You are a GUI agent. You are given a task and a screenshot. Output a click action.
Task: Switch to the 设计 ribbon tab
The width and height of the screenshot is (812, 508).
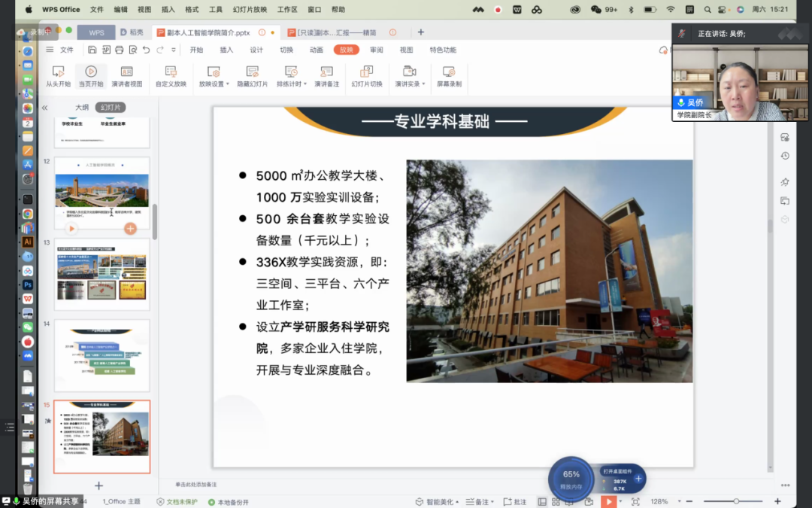pyautogui.click(x=256, y=50)
